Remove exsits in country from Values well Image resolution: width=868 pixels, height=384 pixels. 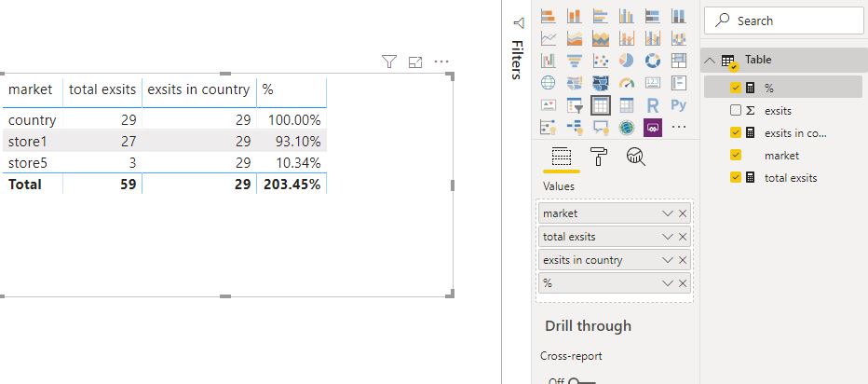(683, 260)
